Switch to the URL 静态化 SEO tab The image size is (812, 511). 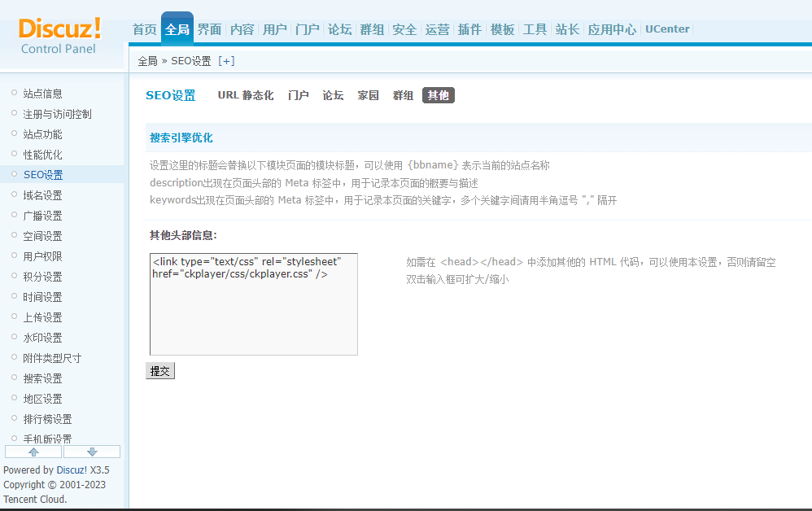click(x=245, y=95)
